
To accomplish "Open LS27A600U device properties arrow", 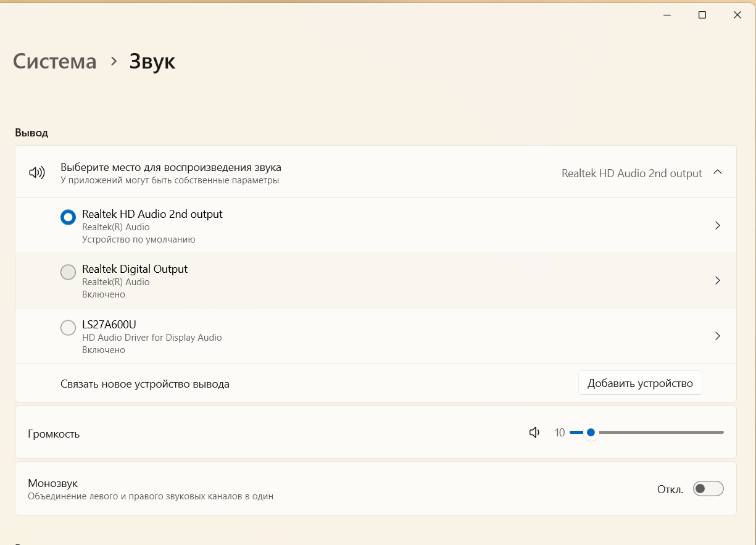I will (x=717, y=336).
